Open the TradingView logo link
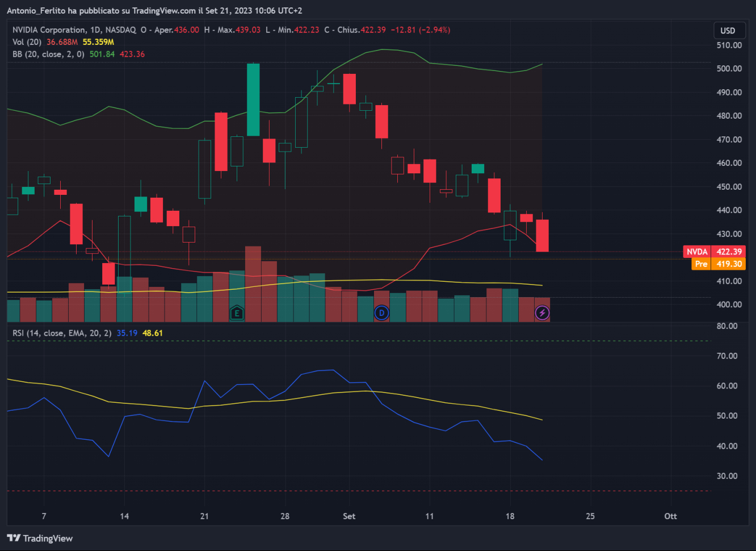 coord(40,538)
